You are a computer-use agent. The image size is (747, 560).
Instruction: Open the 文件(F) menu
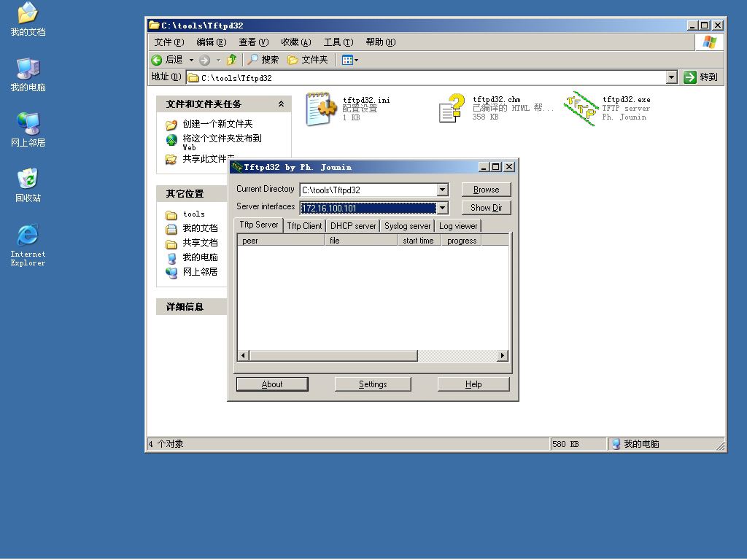(169, 42)
